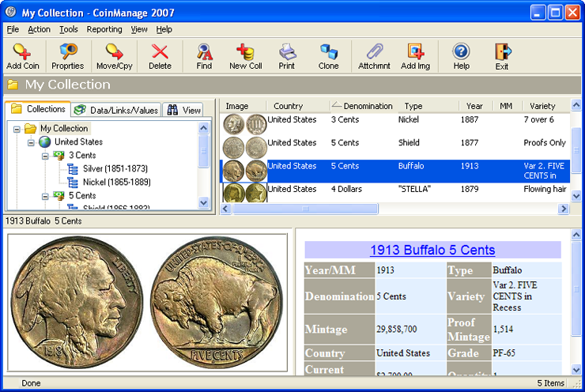The image size is (585, 392).
Task: Collapse the United States tree node
Action: coord(32,142)
